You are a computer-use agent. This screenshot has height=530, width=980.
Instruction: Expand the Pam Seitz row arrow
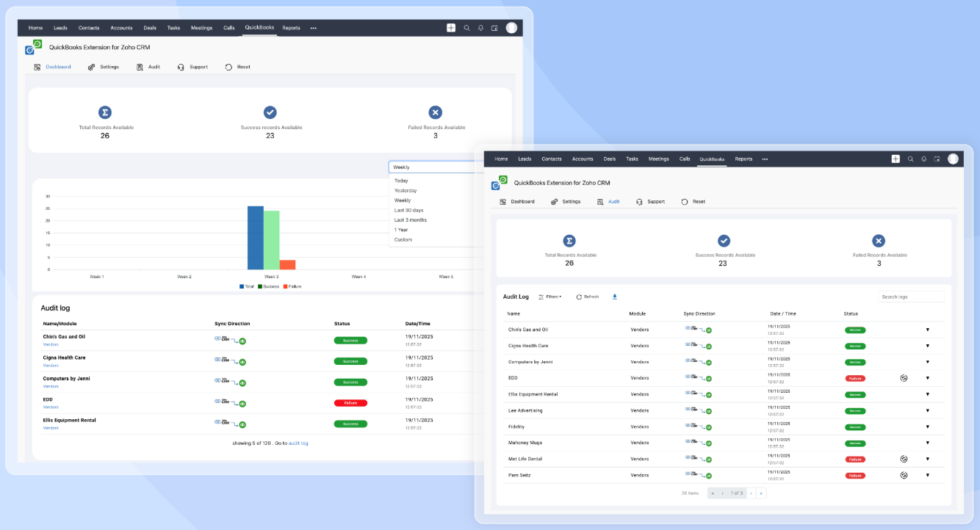pos(927,475)
